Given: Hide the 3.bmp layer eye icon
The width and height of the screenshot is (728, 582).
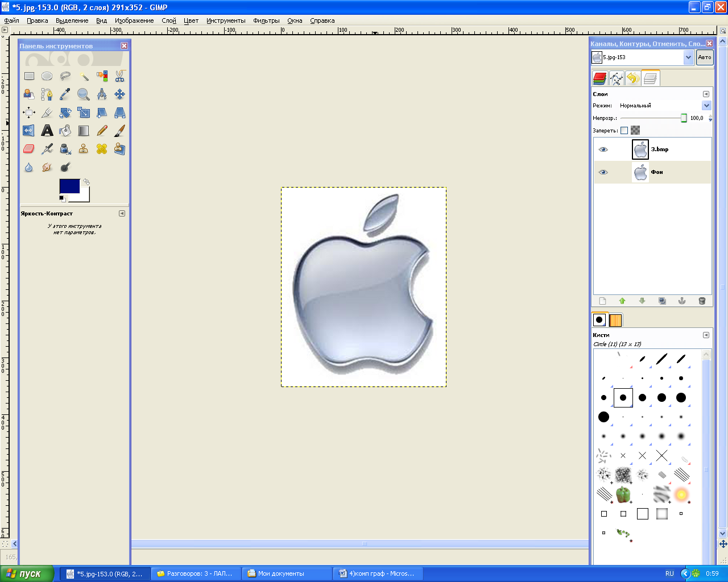Looking at the screenshot, I should 603,149.
